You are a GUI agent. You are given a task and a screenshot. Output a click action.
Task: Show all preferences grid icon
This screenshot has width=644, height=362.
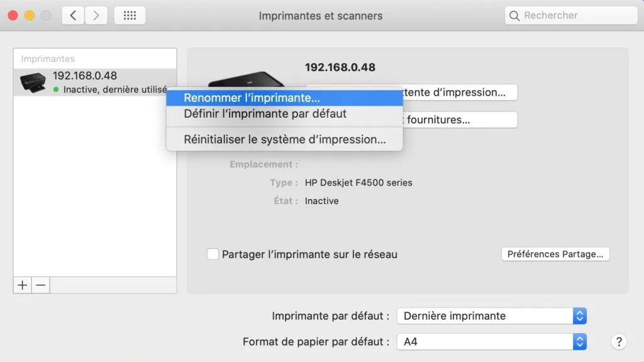[130, 16]
